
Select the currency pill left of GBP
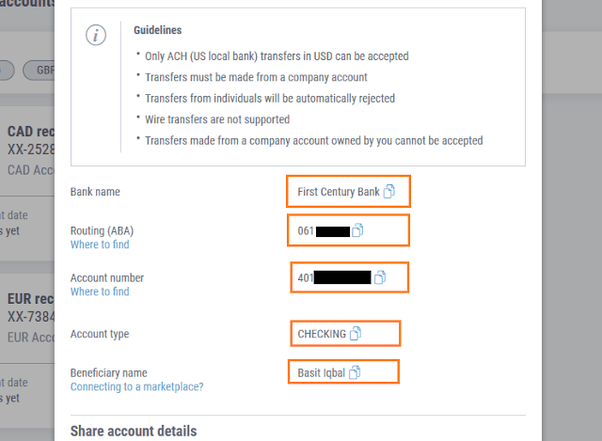click(x=5, y=70)
